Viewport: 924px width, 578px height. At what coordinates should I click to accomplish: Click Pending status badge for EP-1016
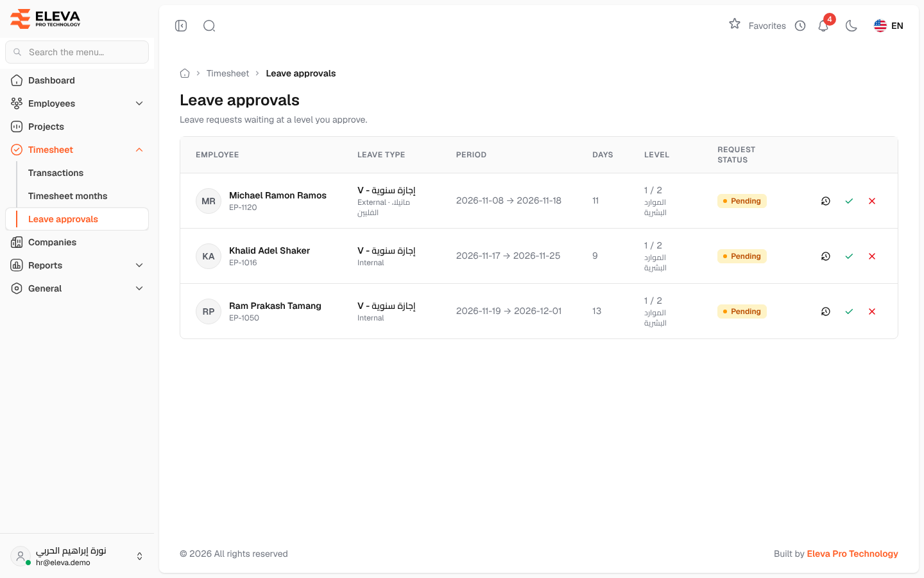tap(742, 256)
